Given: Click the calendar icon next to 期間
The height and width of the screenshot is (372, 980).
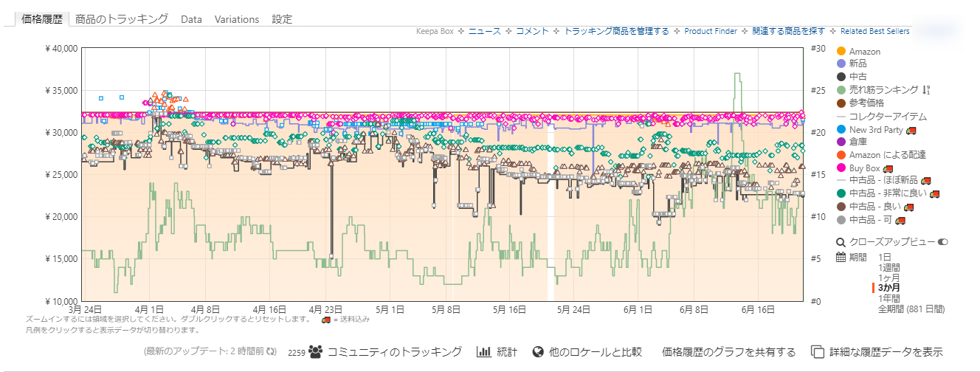Looking at the screenshot, I should (841, 257).
